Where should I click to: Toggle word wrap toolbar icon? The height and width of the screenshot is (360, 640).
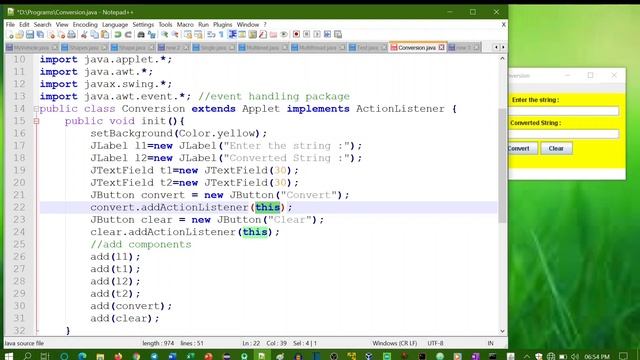coord(211,35)
